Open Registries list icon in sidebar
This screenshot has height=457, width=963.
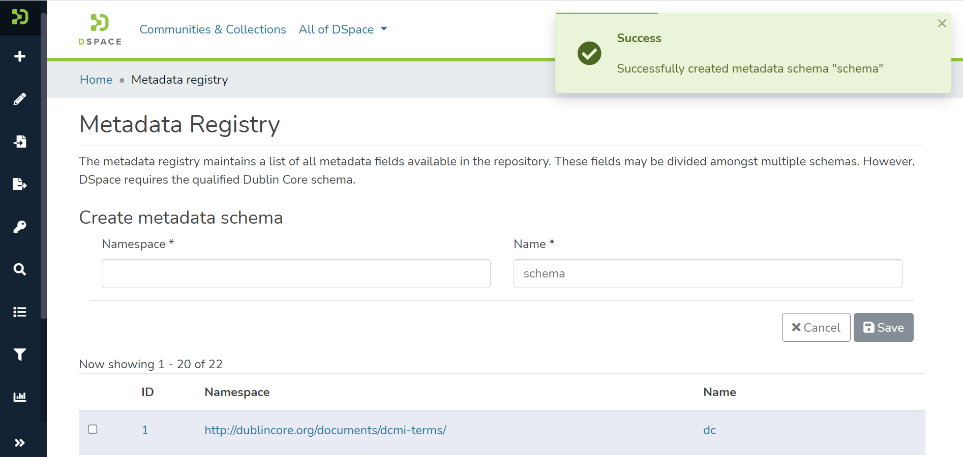pyautogui.click(x=19, y=312)
